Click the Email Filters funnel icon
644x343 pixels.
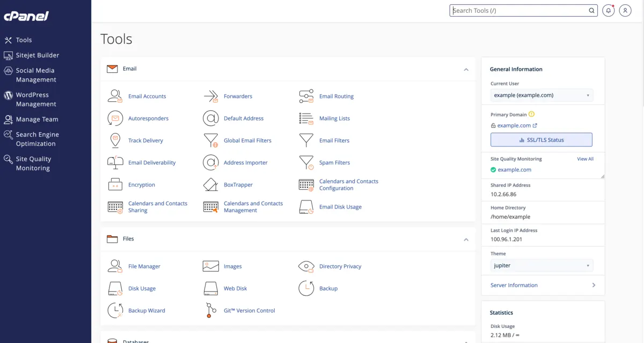point(306,140)
